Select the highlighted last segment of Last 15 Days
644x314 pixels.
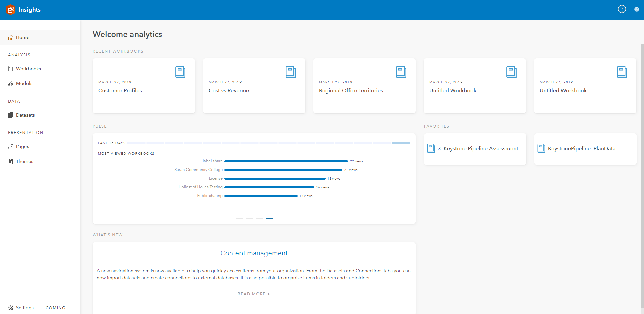tap(401, 143)
